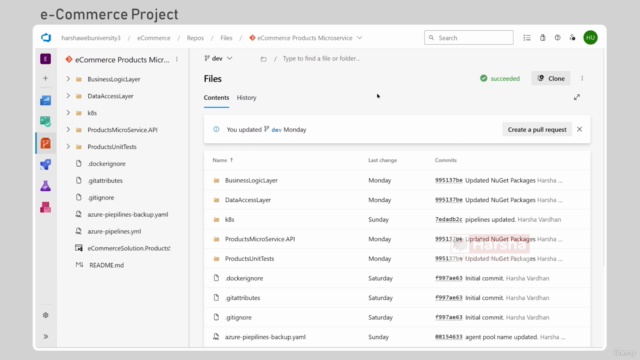The image size is (640, 360).
Task: Open BusinessLogicLayer folder in file list
Action: point(251,180)
